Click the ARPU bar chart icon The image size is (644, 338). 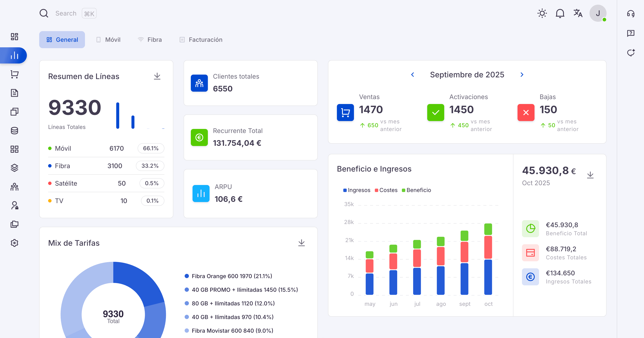tap(201, 193)
